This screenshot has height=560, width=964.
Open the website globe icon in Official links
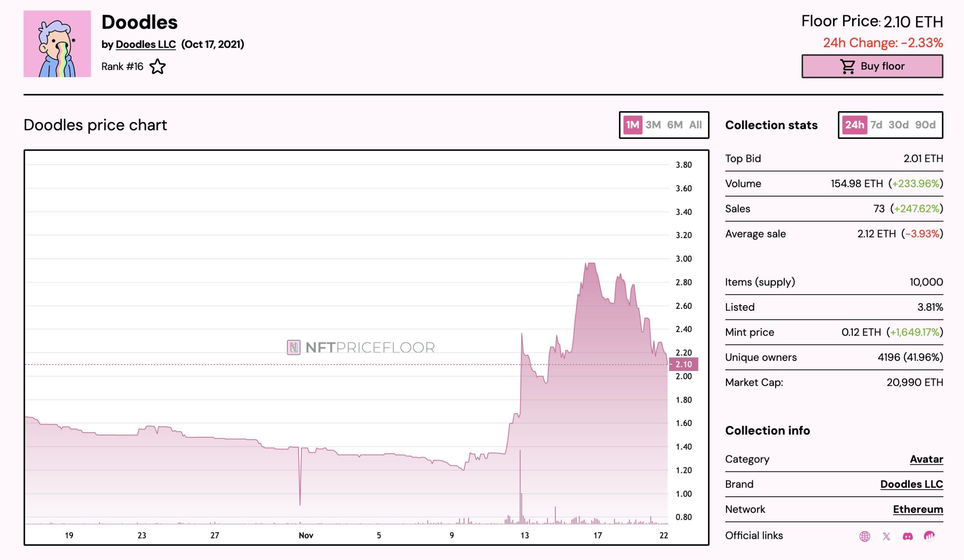(865, 536)
